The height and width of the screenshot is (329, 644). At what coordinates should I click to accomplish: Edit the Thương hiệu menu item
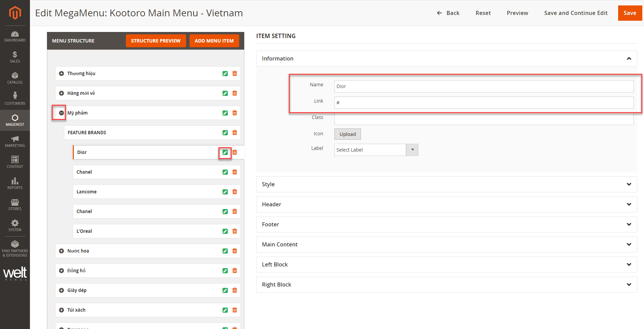(x=225, y=73)
